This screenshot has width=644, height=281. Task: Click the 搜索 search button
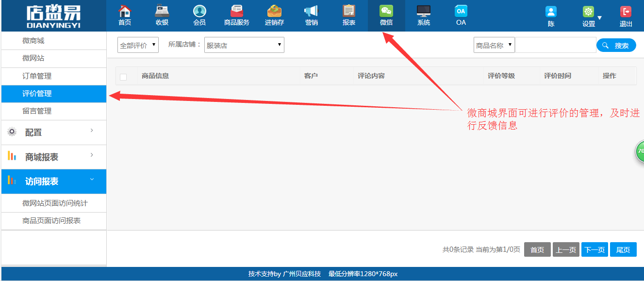pyautogui.click(x=616, y=45)
